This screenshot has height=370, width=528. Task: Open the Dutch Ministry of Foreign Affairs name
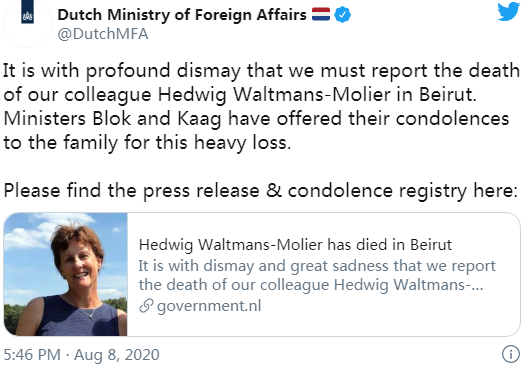(x=182, y=15)
